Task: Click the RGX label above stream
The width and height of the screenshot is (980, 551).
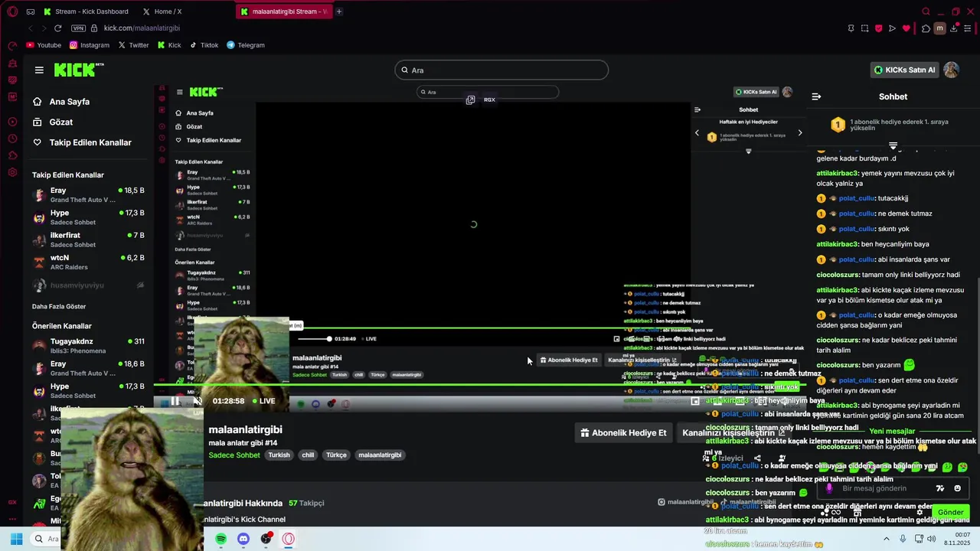Action: [489, 99]
